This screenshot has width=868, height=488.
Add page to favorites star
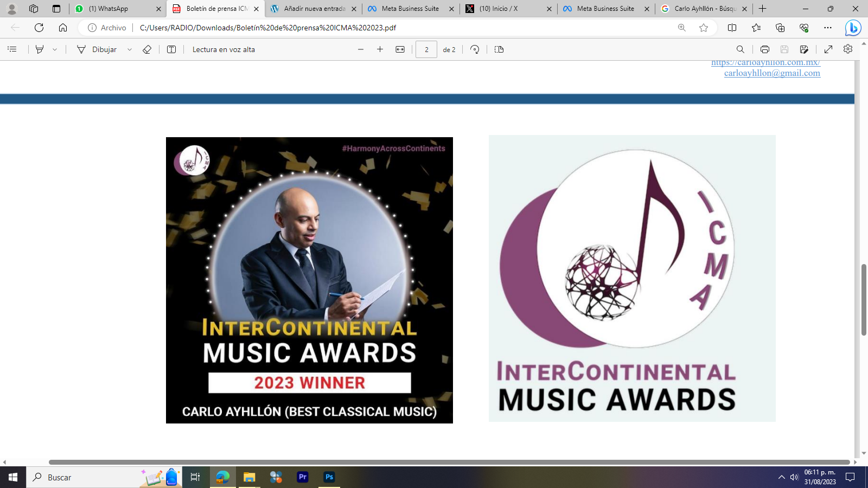pos(704,28)
